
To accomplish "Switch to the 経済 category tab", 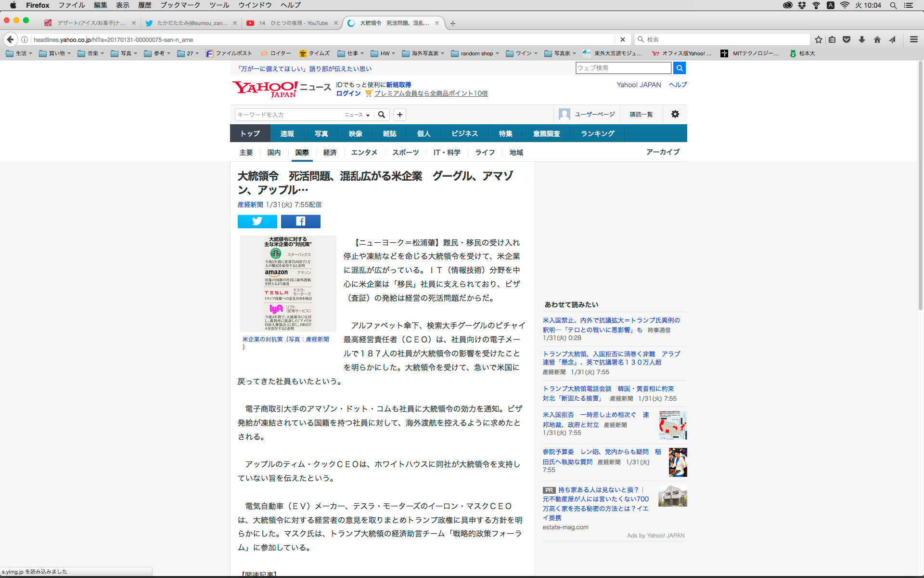I will (330, 152).
